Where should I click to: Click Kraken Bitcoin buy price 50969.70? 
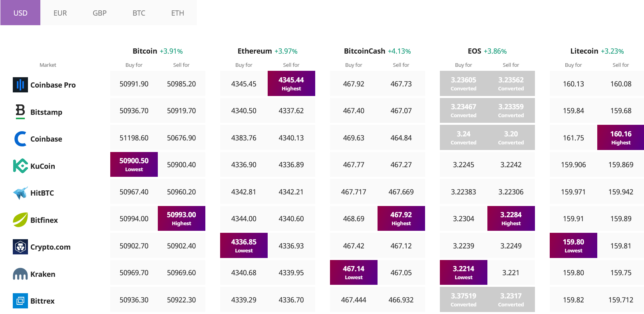tap(134, 273)
